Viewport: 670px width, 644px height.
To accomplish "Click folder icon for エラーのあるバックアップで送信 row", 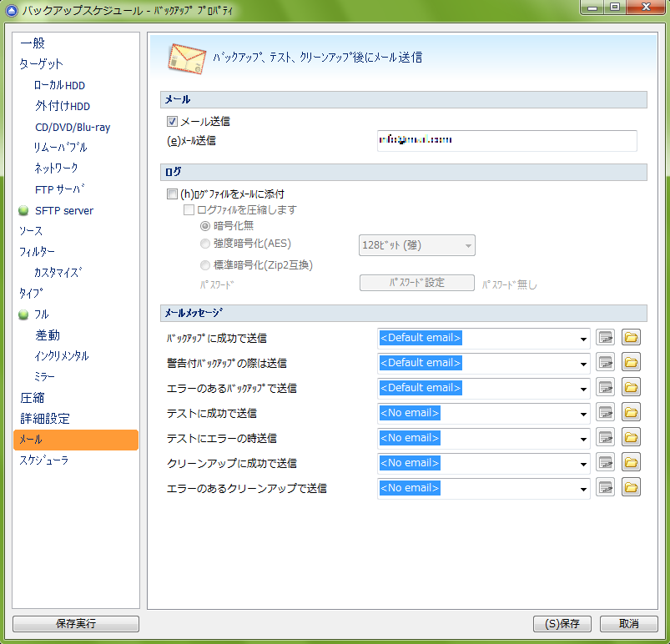I will tap(632, 388).
